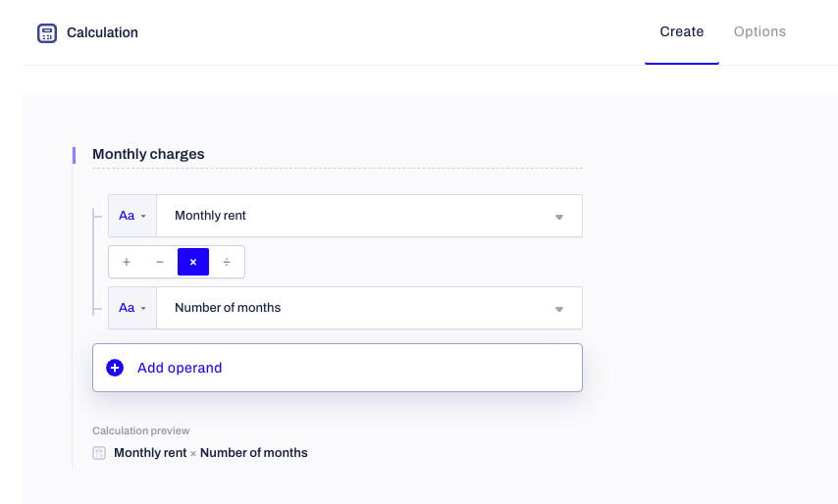The width and height of the screenshot is (838, 504).
Task: Click the Number of months operand field
Action: [369, 308]
